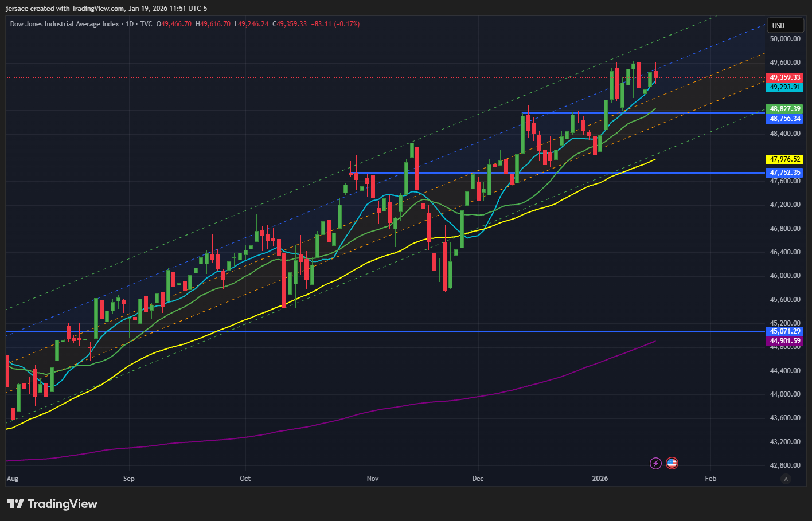The width and height of the screenshot is (812, 521).
Task: Click the snapshot caption 'jersace created with TradingView.com'
Action: click(x=64, y=9)
